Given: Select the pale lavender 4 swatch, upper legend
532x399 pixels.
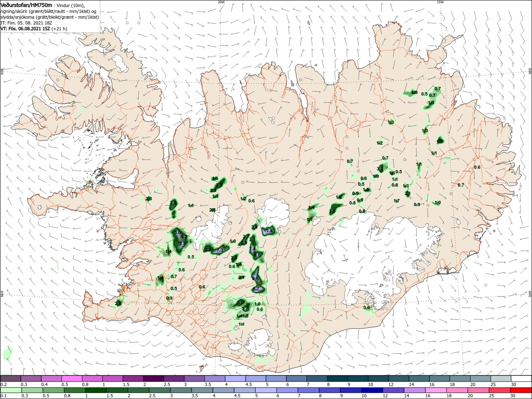Looking at the screenshot, I should [235, 379].
